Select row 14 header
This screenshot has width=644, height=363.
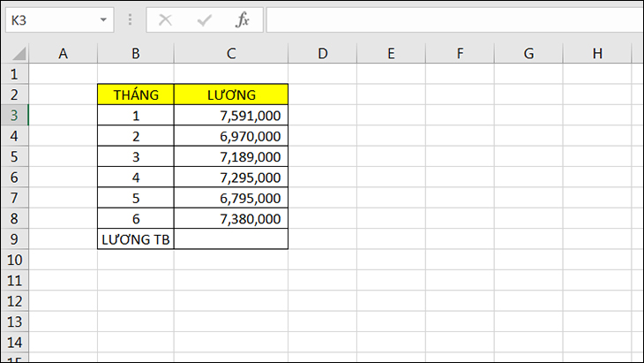[15, 342]
